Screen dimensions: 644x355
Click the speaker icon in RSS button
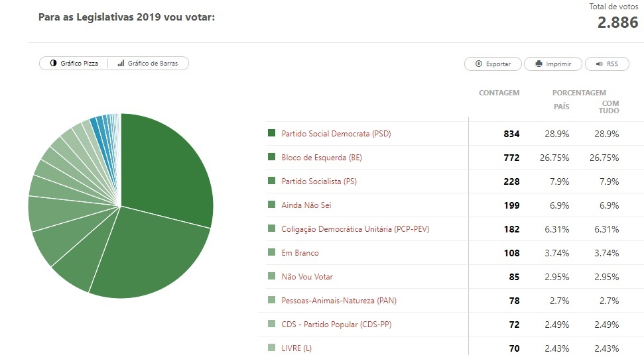point(598,64)
